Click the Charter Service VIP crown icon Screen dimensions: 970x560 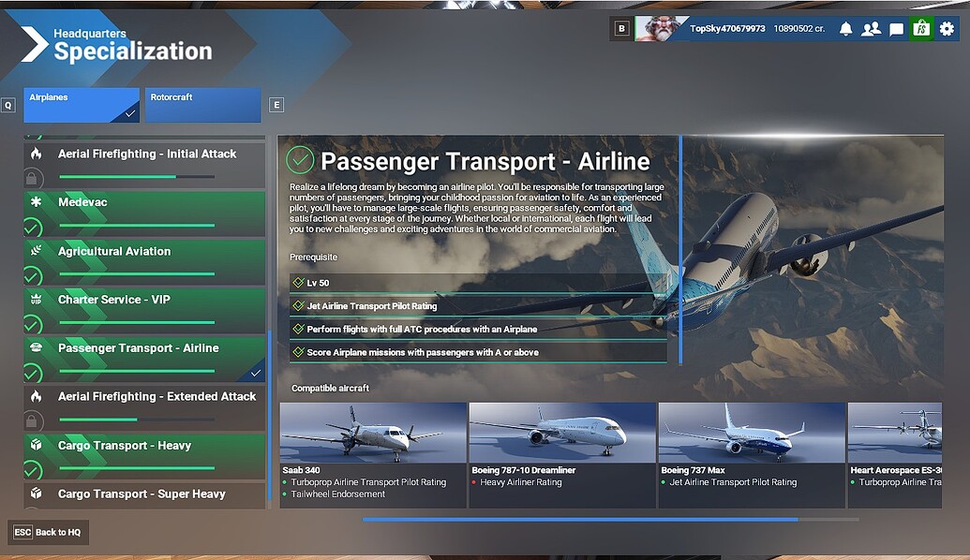click(36, 299)
